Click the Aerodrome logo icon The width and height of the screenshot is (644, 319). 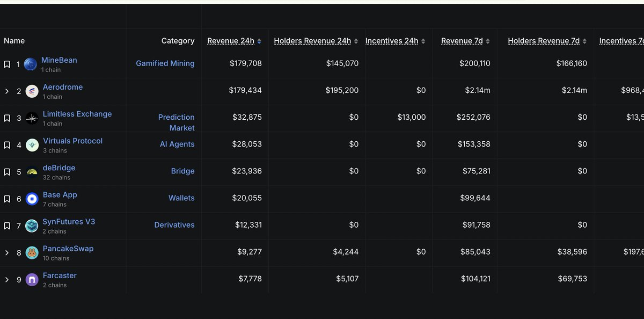click(x=32, y=91)
